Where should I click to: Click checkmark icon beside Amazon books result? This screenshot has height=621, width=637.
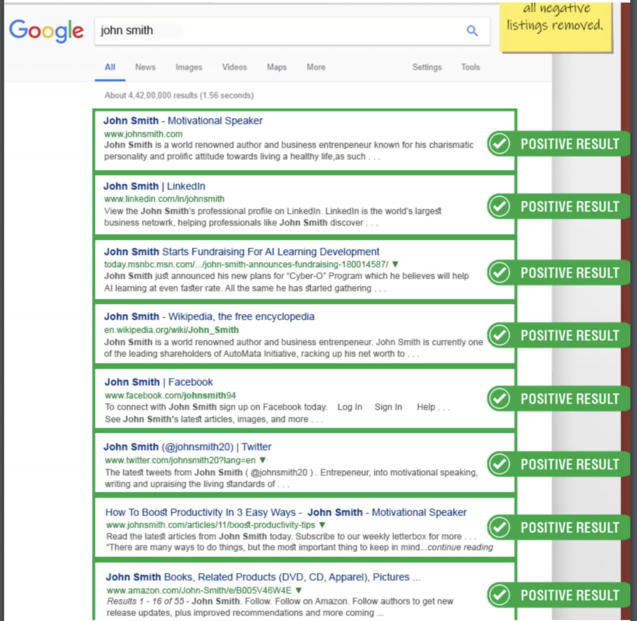[499, 595]
